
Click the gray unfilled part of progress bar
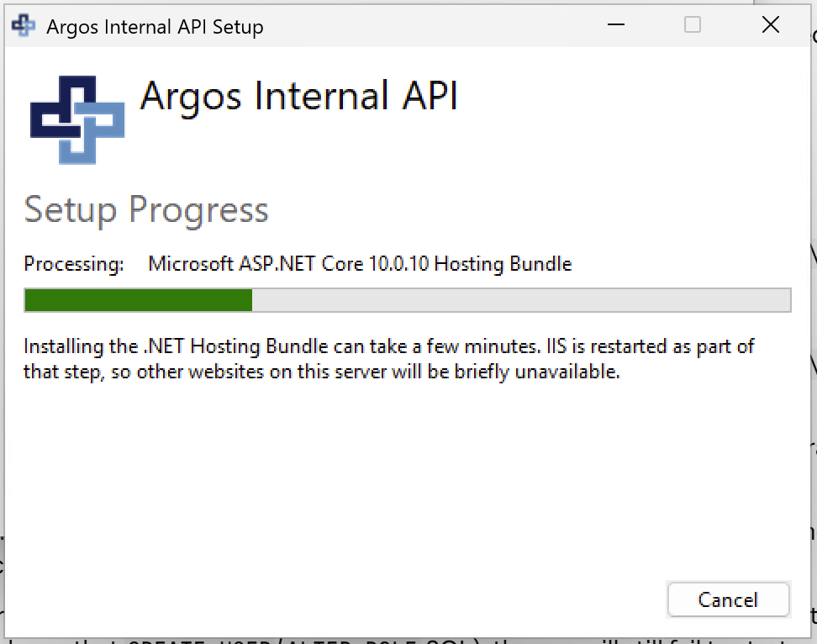pyautogui.click(x=521, y=300)
